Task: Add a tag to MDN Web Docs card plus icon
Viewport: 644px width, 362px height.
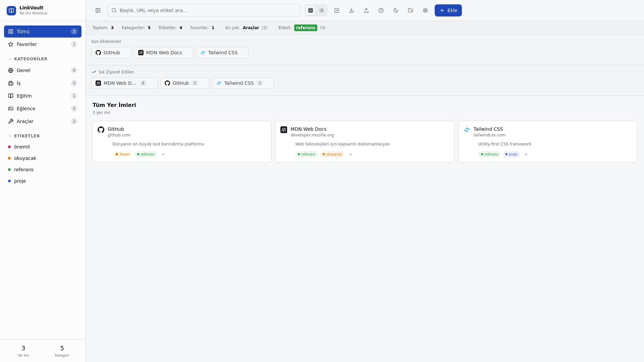Action: [351, 155]
